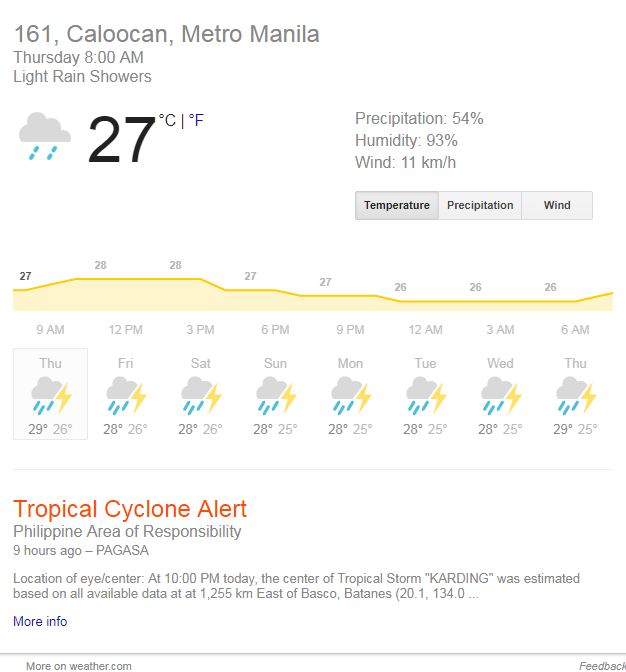Click the Feedback link

(x=602, y=666)
